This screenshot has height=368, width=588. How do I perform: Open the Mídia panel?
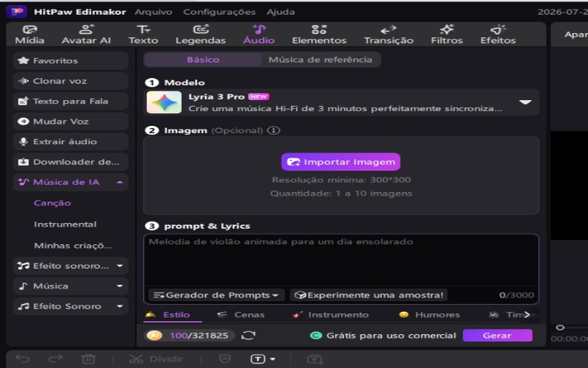coord(29,35)
